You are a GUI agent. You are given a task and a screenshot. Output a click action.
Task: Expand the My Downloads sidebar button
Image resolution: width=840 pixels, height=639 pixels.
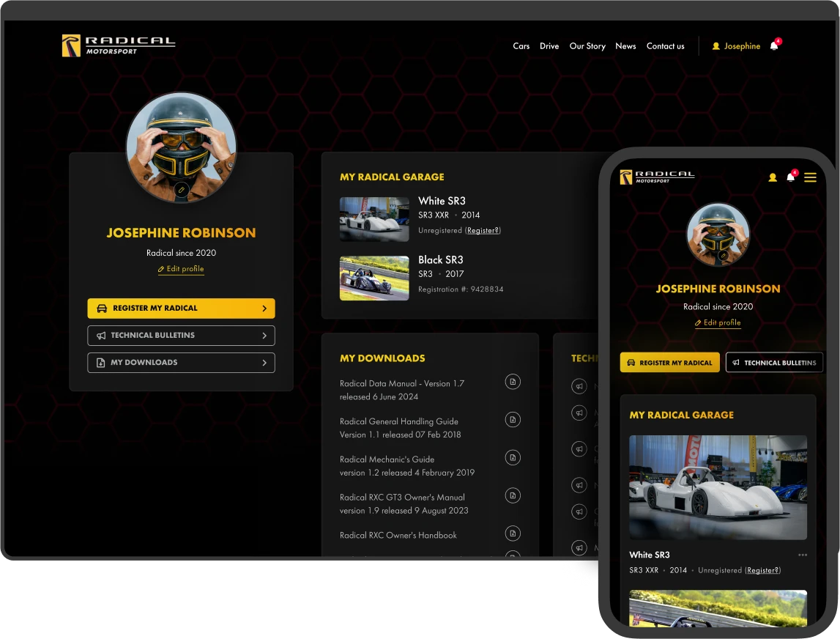coord(181,363)
